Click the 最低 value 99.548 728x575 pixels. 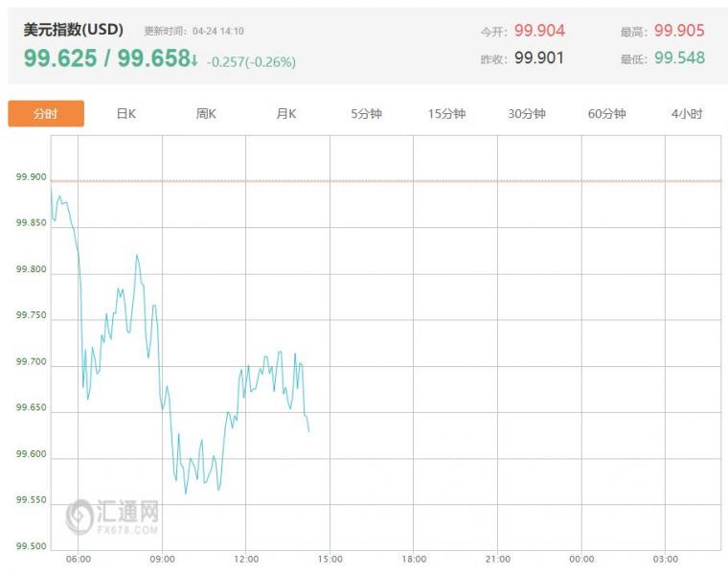(679, 57)
